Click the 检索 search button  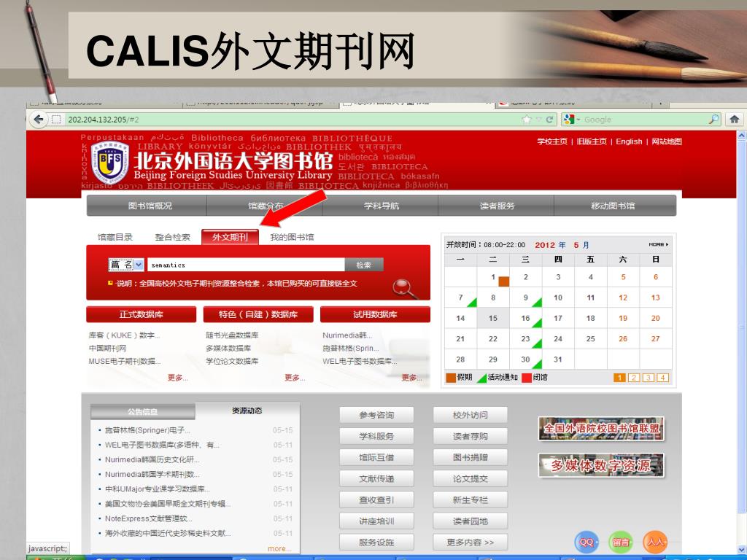tap(364, 265)
